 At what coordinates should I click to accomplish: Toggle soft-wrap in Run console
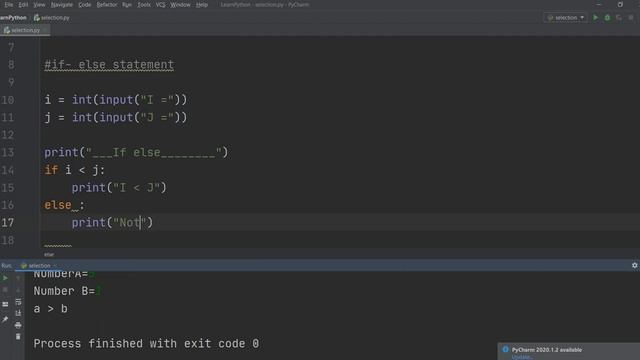[18, 302]
